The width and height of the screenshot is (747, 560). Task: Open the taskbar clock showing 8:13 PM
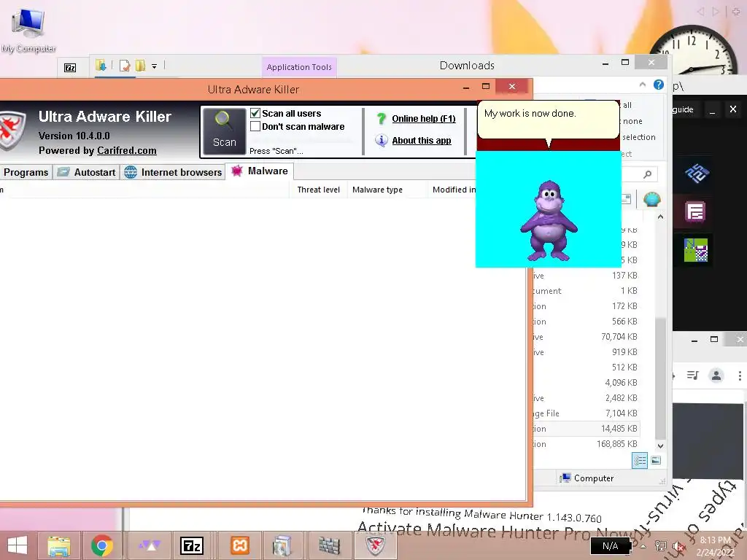click(x=715, y=546)
